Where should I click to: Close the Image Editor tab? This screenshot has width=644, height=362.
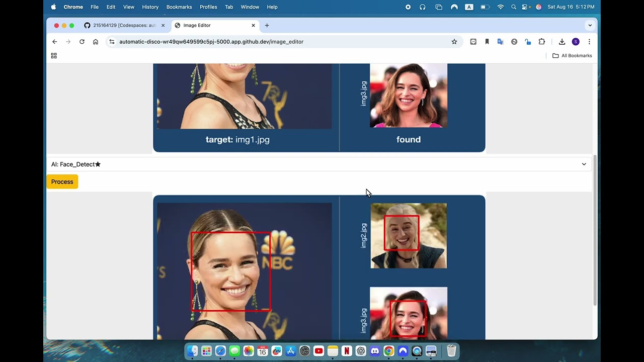253,25
